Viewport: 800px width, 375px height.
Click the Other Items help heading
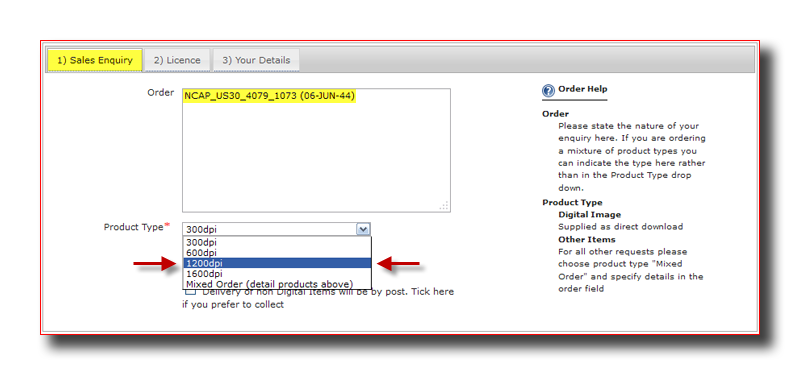587,239
